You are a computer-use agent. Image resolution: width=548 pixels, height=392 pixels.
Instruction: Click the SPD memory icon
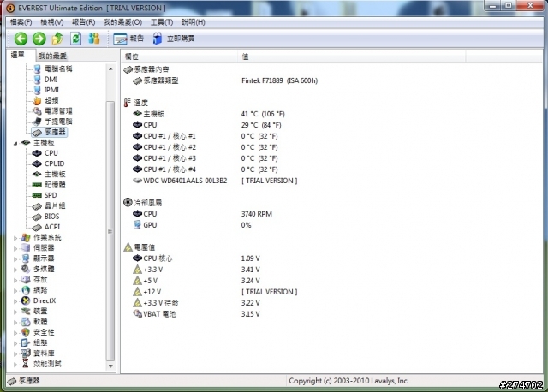pyautogui.click(x=37, y=195)
